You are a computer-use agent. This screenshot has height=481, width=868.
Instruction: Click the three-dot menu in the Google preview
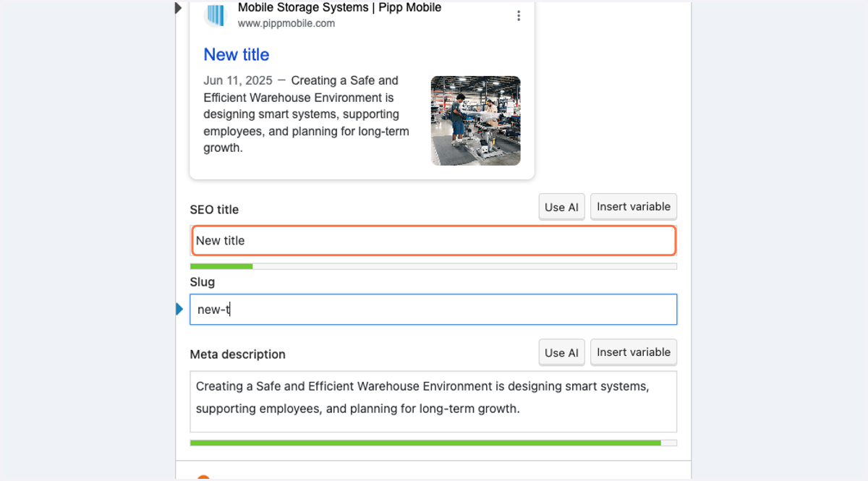click(x=519, y=16)
